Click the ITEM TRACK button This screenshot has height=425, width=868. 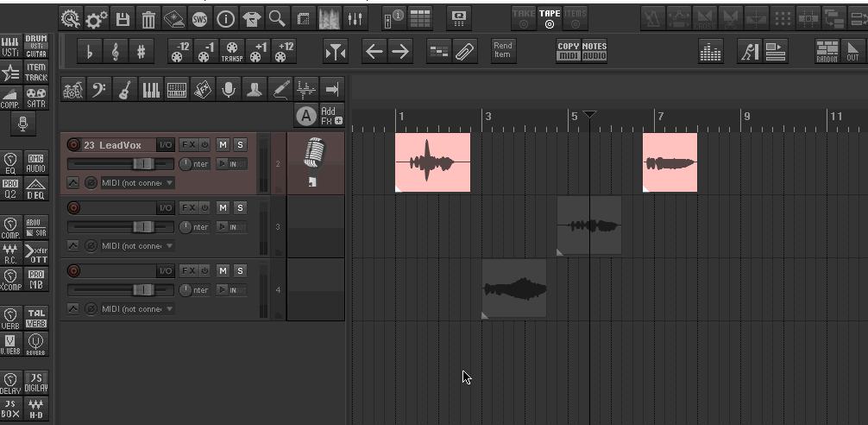click(x=36, y=73)
